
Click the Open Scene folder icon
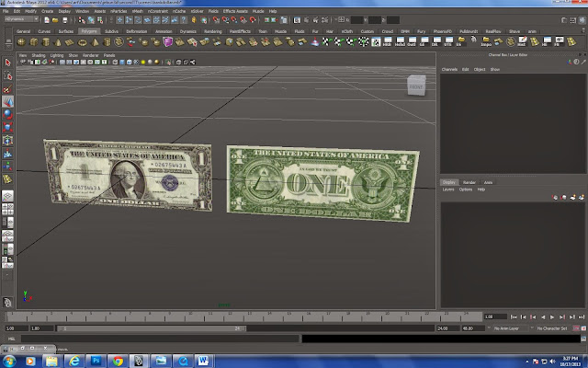tap(55, 20)
